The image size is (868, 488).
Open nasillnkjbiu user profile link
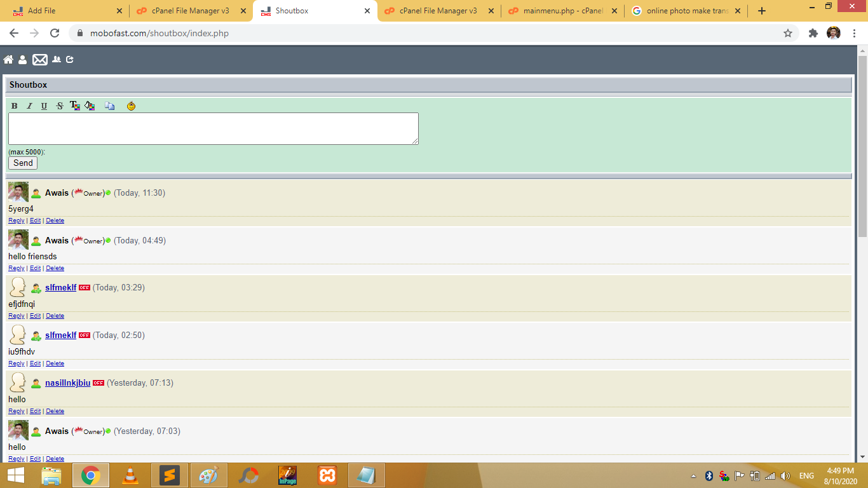68,383
